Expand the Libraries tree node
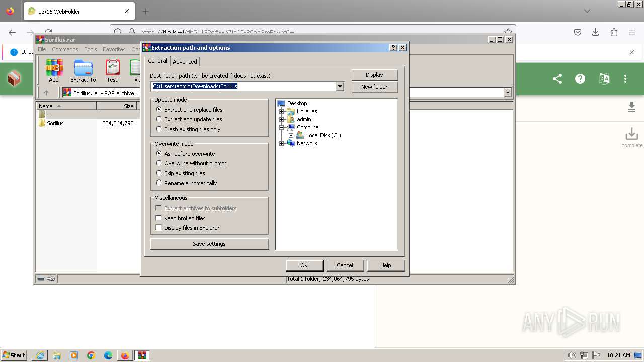Image resolution: width=644 pixels, height=362 pixels. click(282, 111)
